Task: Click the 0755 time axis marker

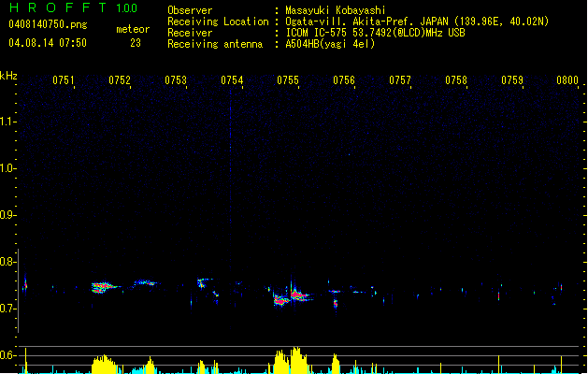Action: coord(288,80)
